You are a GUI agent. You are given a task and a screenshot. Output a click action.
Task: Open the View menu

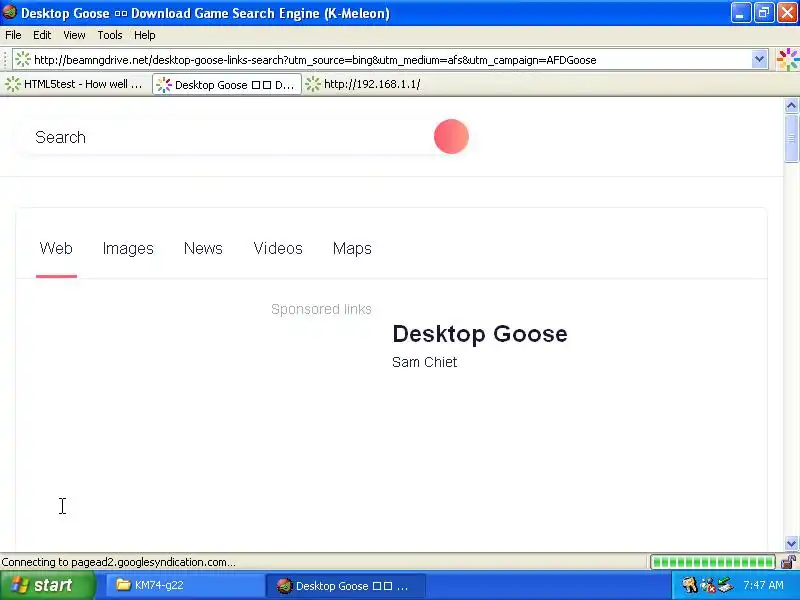point(74,35)
